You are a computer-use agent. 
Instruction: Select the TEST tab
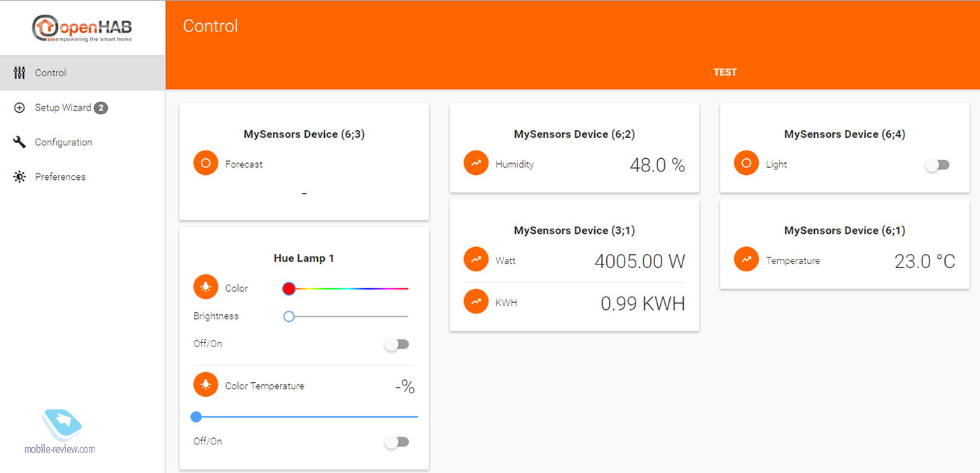point(725,72)
